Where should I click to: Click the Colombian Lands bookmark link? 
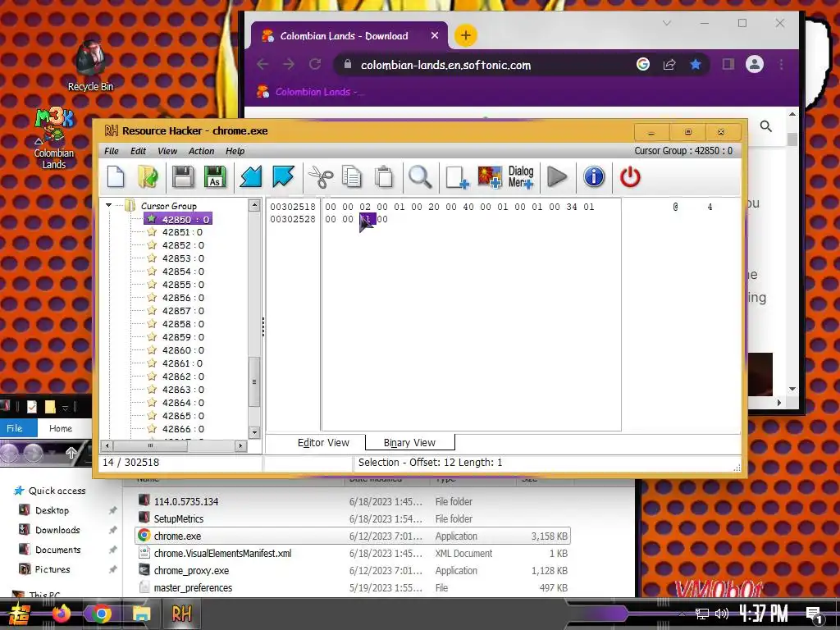[311, 92]
